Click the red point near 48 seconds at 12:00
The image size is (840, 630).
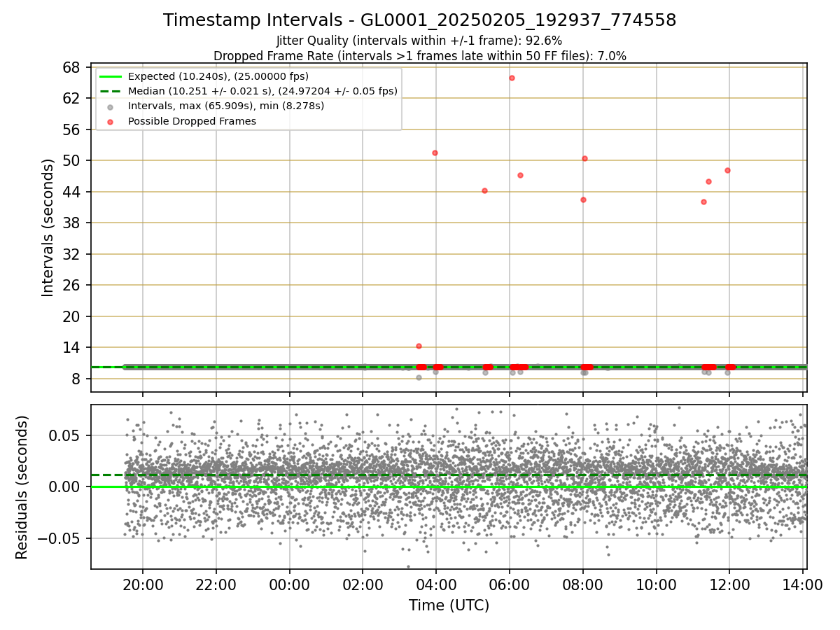(727, 170)
